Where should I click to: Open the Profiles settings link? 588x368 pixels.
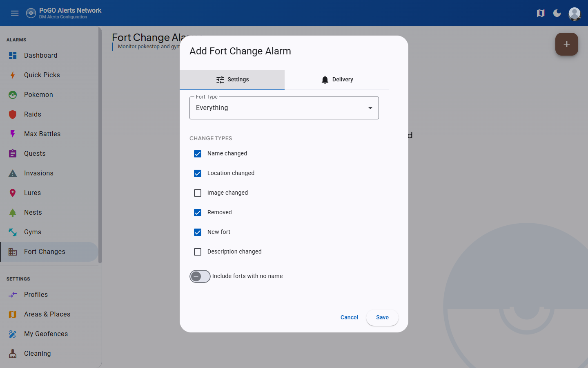pos(49,295)
